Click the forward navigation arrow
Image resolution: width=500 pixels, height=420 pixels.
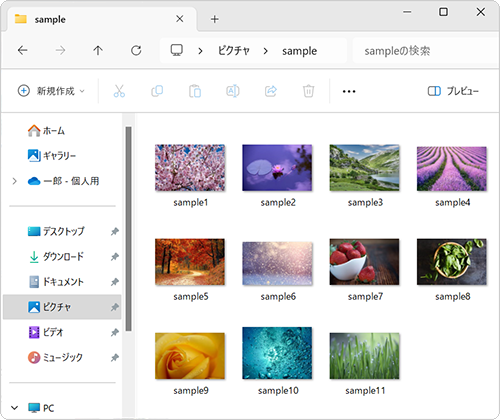(60, 51)
